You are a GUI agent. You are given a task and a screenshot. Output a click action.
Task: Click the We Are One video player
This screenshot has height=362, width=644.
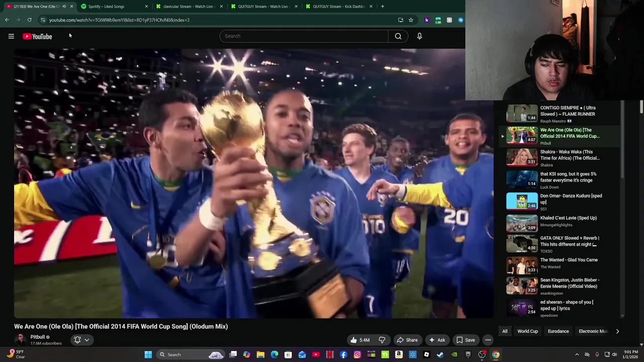point(254,184)
